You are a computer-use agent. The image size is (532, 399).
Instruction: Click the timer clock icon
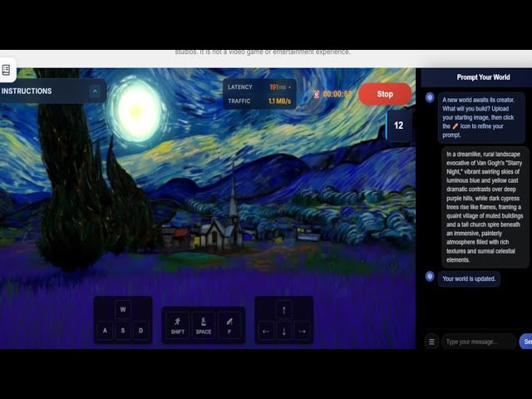click(x=316, y=94)
